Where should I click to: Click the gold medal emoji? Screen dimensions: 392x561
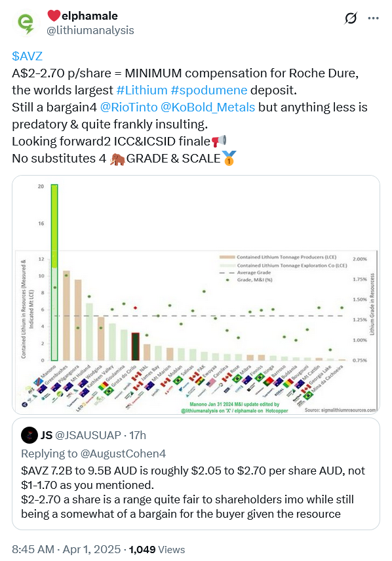coord(229,158)
